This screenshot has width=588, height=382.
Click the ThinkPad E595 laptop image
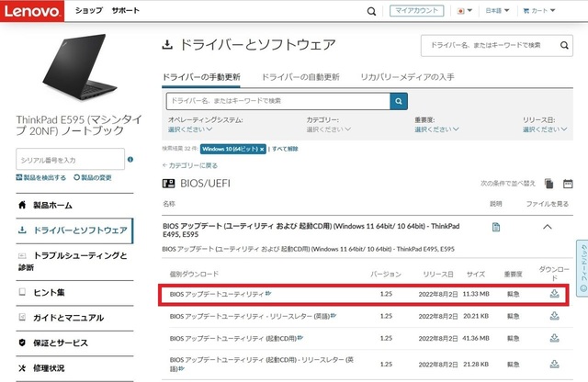79,67
